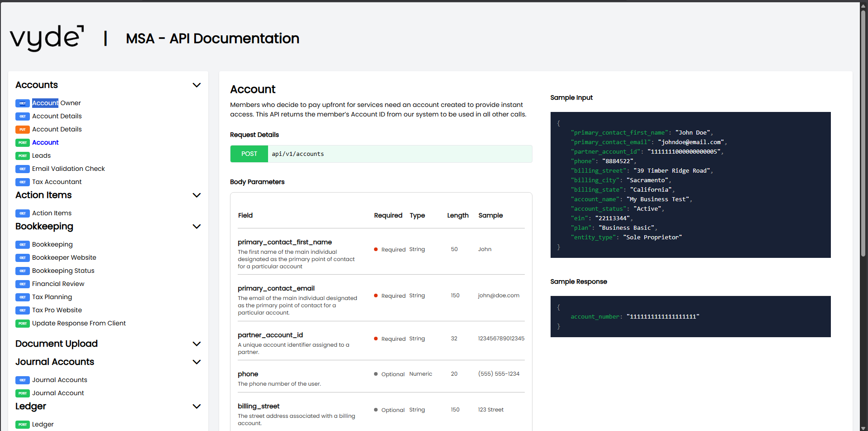Open Update Response From Client endpoint
The height and width of the screenshot is (431, 868).
79,323
